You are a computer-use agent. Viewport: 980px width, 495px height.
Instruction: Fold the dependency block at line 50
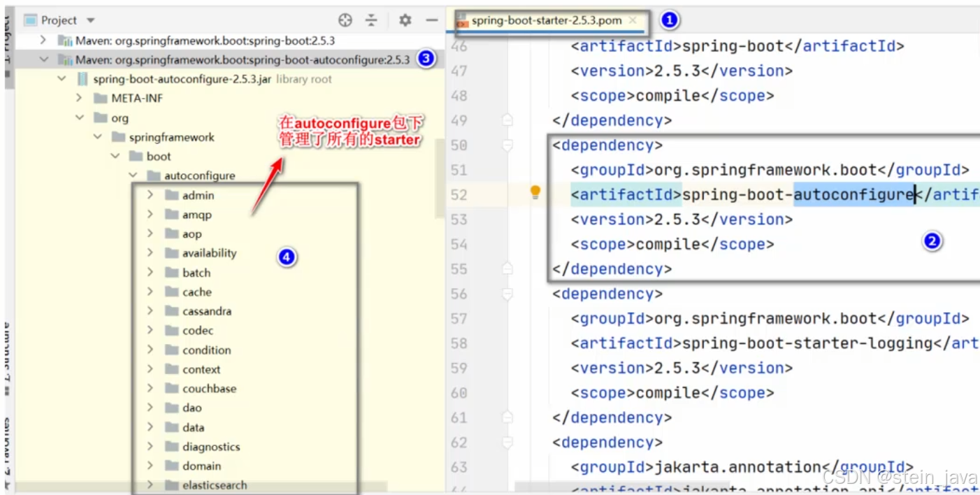point(507,145)
